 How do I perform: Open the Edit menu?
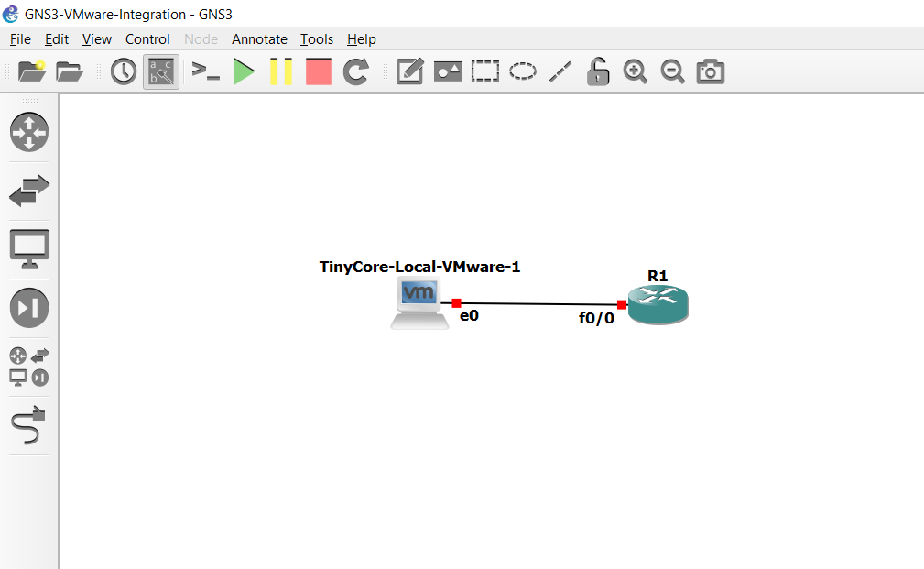pos(57,39)
